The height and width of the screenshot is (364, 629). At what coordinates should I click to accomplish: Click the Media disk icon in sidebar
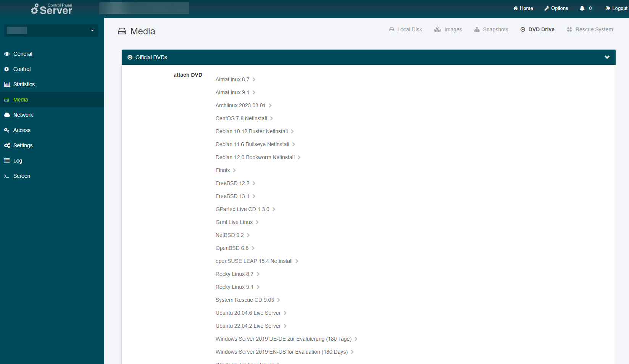coord(6,100)
